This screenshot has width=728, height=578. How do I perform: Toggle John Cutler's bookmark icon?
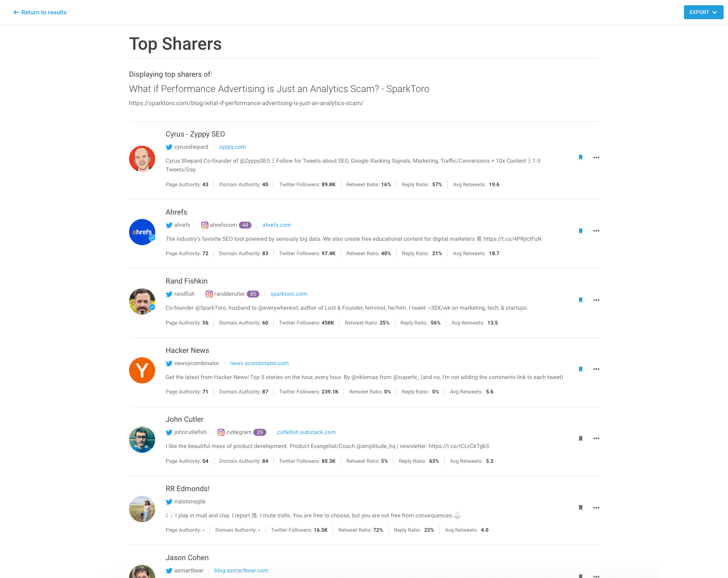coord(580,439)
